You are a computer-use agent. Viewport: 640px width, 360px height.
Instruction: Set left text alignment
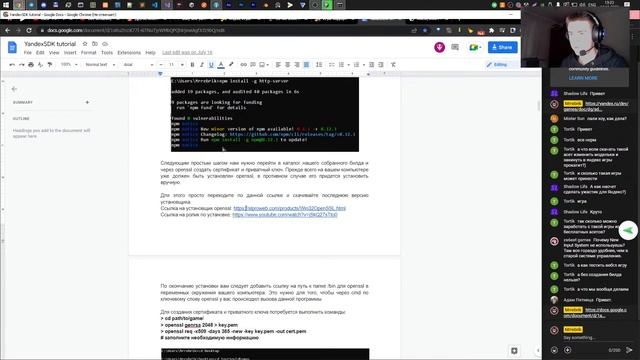click(x=278, y=64)
